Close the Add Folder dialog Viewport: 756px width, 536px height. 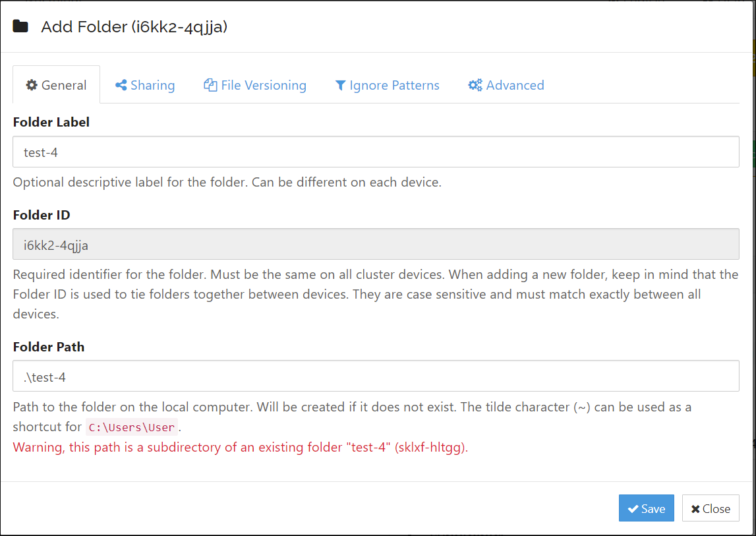click(711, 508)
